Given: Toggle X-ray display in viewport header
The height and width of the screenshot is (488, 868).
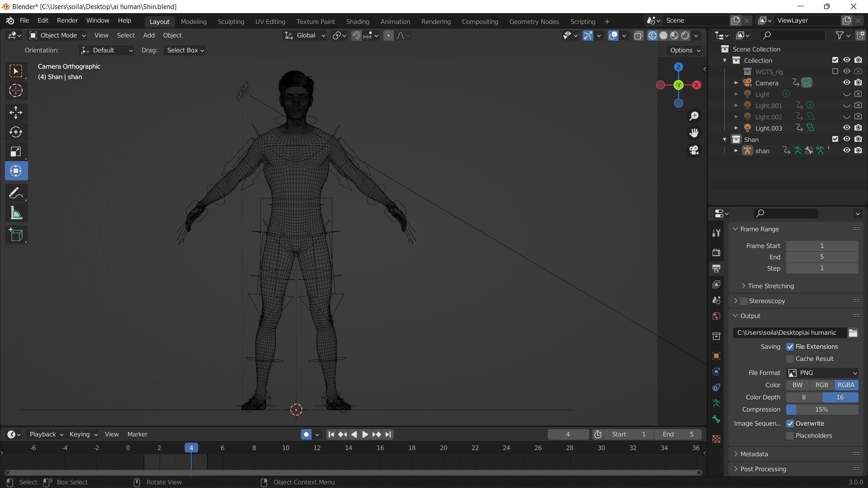Looking at the screenshot, I should coord(638,35).
